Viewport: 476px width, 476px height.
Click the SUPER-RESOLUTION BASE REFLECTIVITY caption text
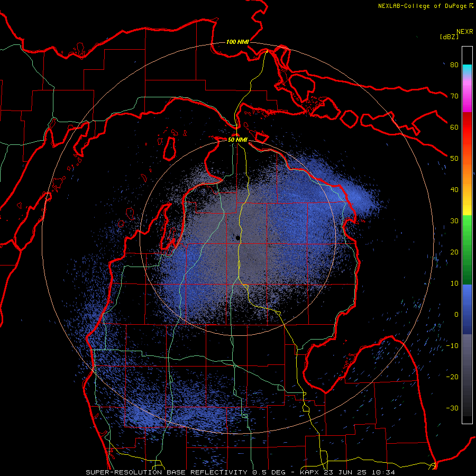point(168,472)
